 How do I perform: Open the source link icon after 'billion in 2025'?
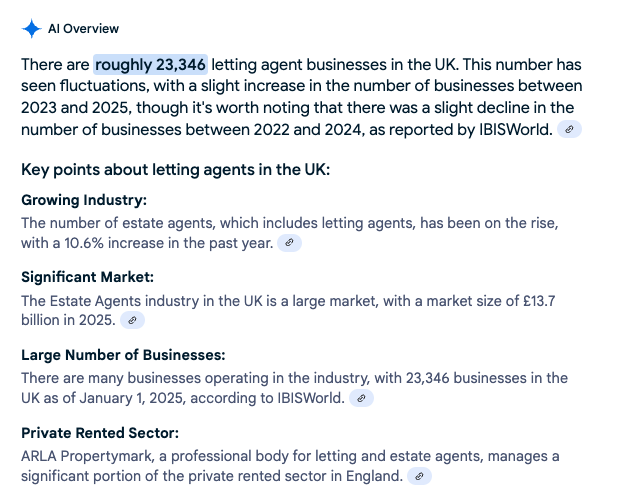coord(132,320)
